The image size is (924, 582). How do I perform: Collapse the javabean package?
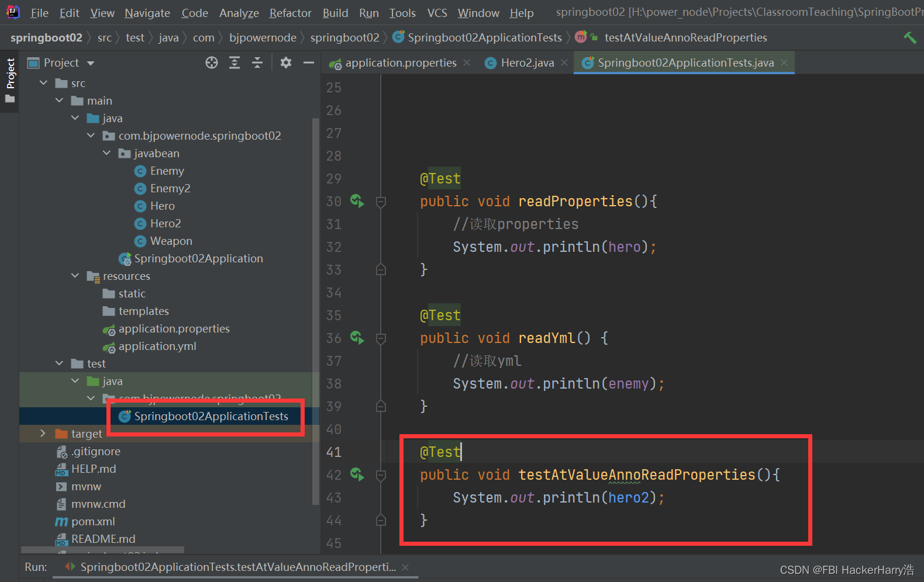click(106, 153)
